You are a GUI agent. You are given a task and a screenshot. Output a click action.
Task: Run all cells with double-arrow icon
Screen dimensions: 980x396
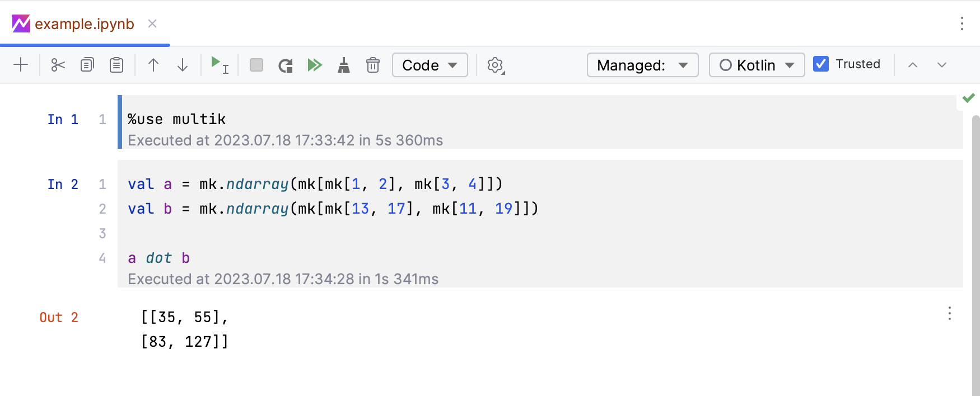coord(315,65)
